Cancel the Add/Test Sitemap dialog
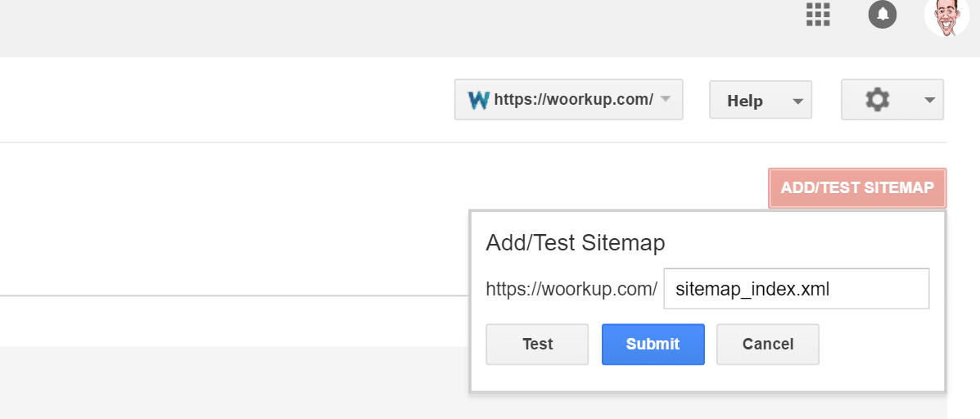 click(767, 344)
